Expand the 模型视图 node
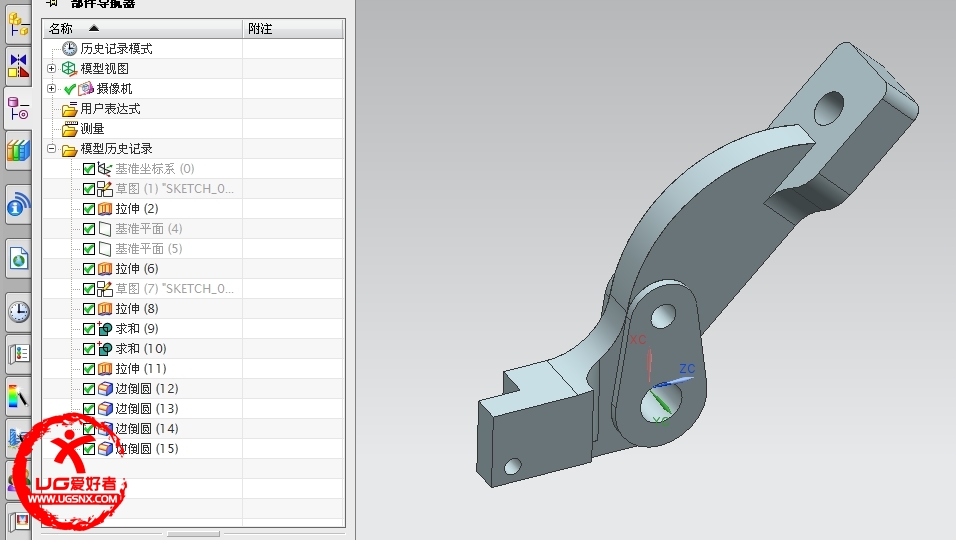This screenshot has height=540, width=956. (x=52, y=68)
